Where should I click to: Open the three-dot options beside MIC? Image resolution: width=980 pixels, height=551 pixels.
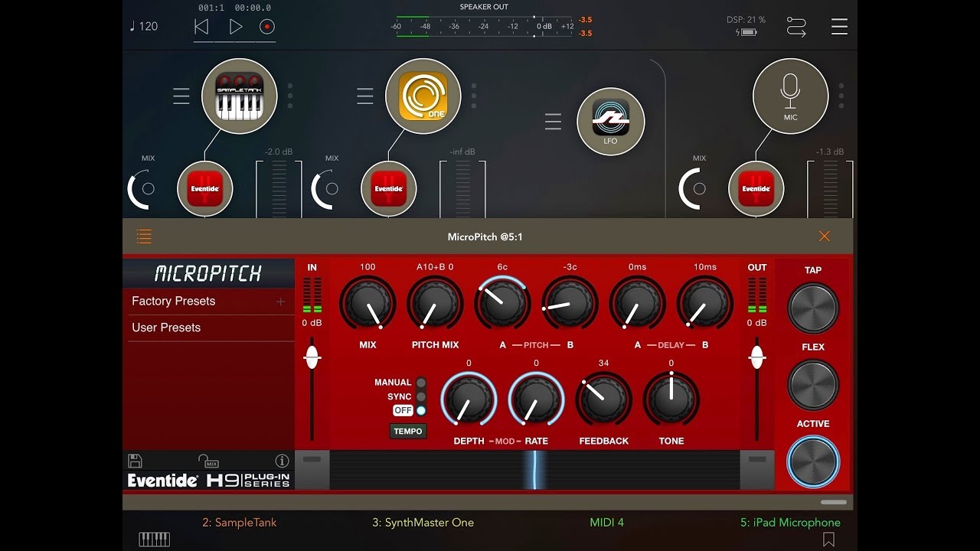[841, 96]
